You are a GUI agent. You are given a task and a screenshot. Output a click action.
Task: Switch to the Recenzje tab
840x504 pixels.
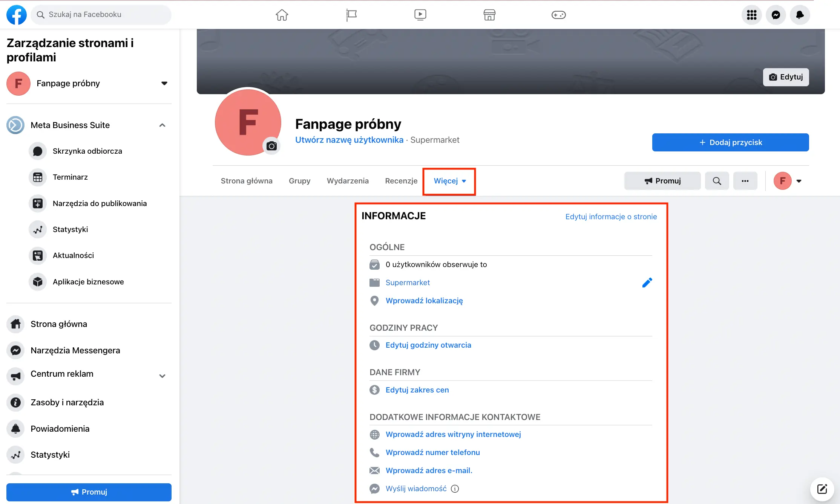[401, 181]
